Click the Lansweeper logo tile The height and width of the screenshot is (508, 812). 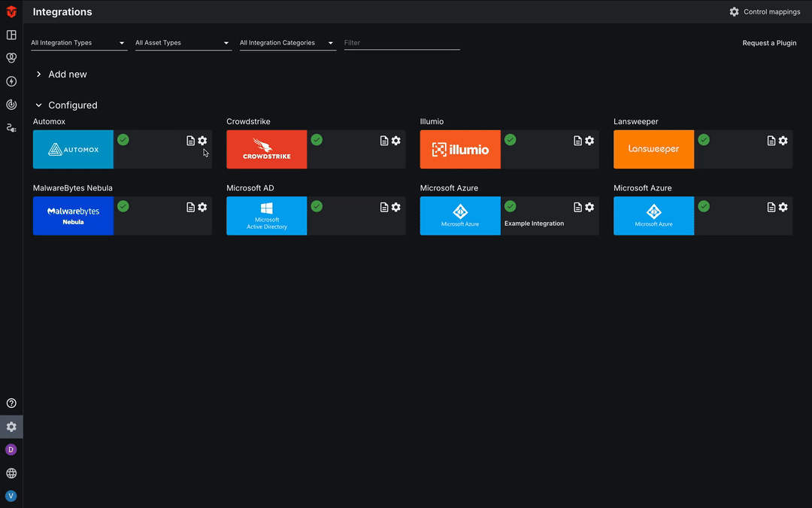point(653,149)
